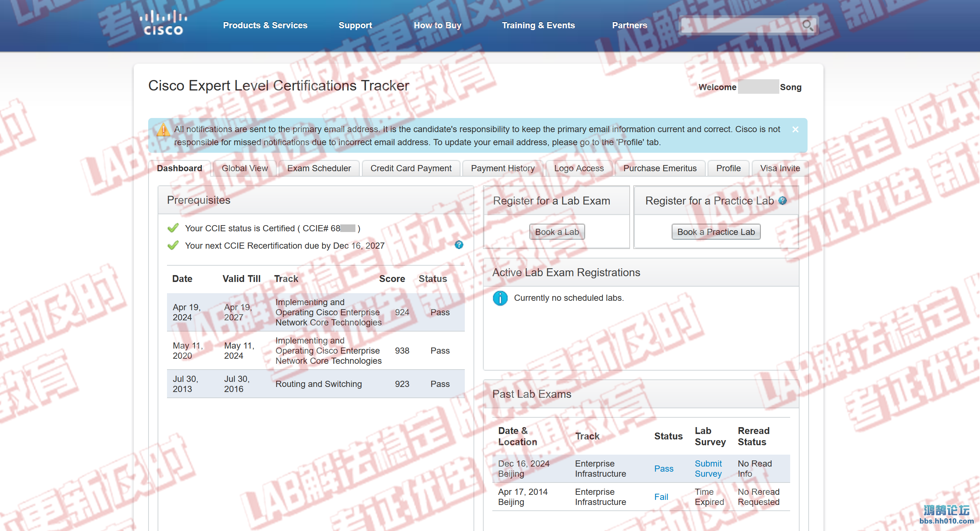Click info icon next to recertification date
This screenshot has width=980, height=531.
point(459,245)
